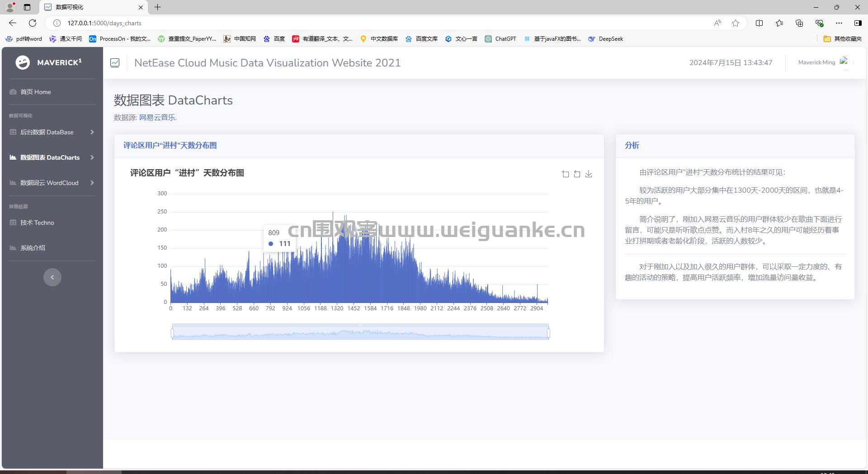This screenshot has width=868, height=474.
Task: Click the bold chart title above the bar chart
Action: coord(187,173)
